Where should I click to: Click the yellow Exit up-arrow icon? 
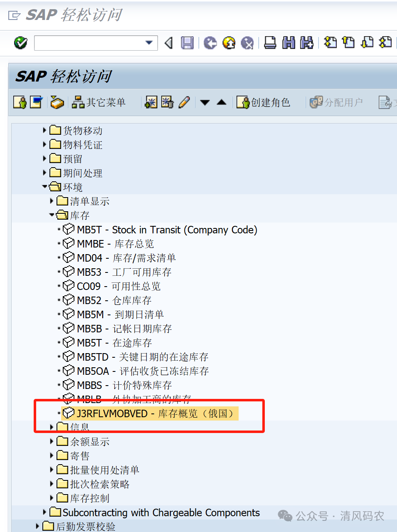[229, 43]
